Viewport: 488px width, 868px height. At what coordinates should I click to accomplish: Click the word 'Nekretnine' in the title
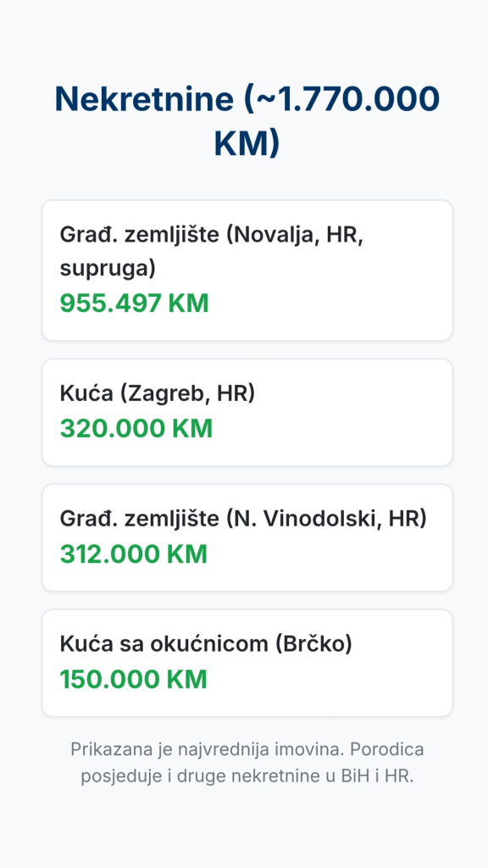click(x=144, y=100)
